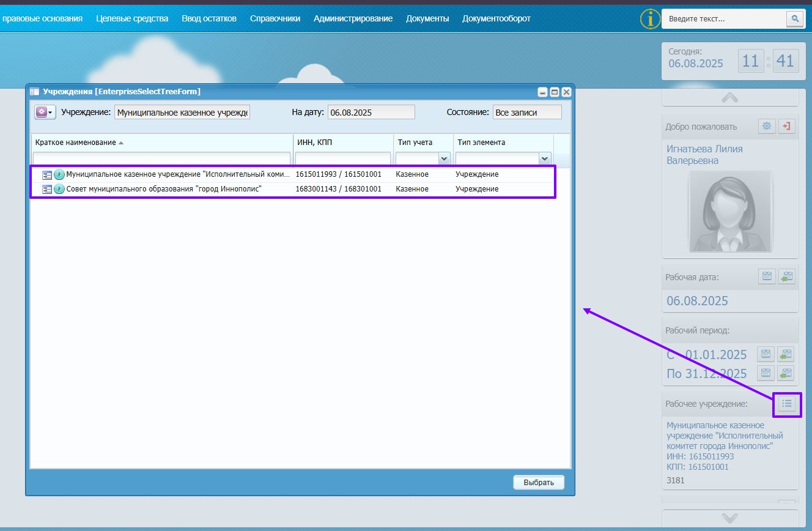Image resolution: width=812 pixels, height=531 pixels.
Task: Open the Документооборот menu
Action: (x=496, y=18)
